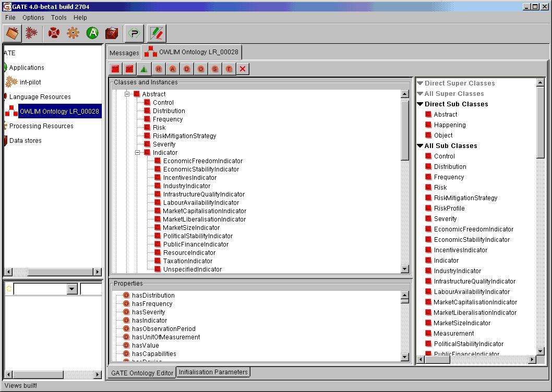
Task: Click the restore application from file toolbar icon
Action: point(13,33)
